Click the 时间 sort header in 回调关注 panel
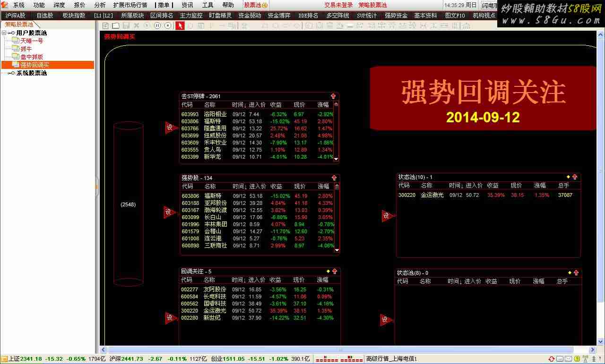 pos(239,279)
